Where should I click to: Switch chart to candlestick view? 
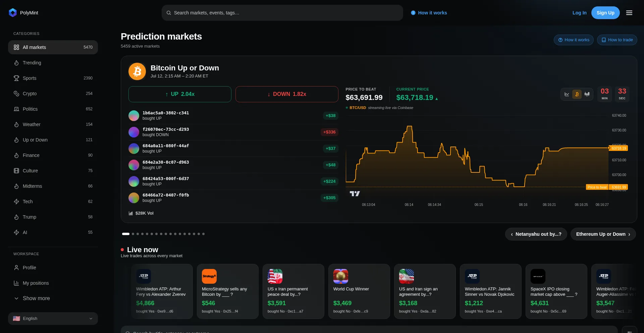pyautogui.click(x=587, y=94)
